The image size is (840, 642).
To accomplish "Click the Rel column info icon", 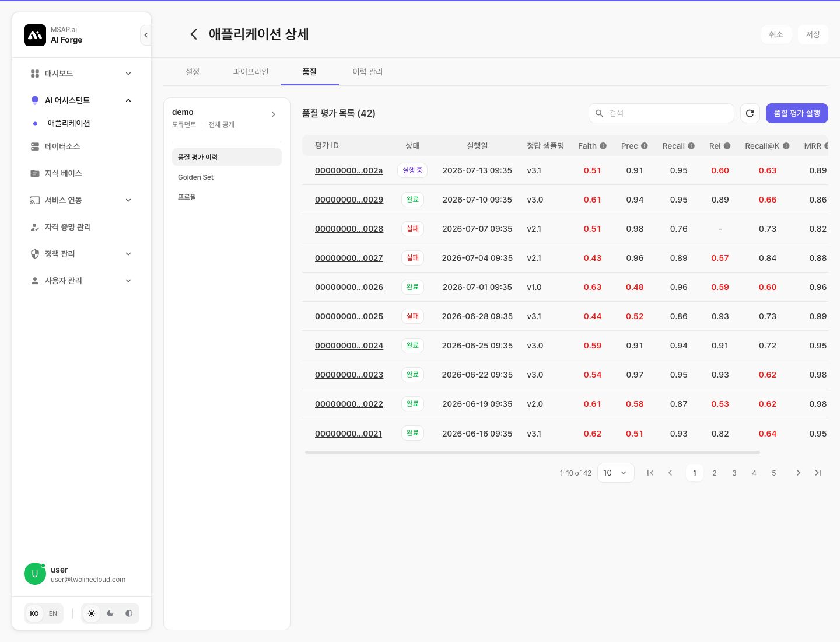I will tap(727, 146).
